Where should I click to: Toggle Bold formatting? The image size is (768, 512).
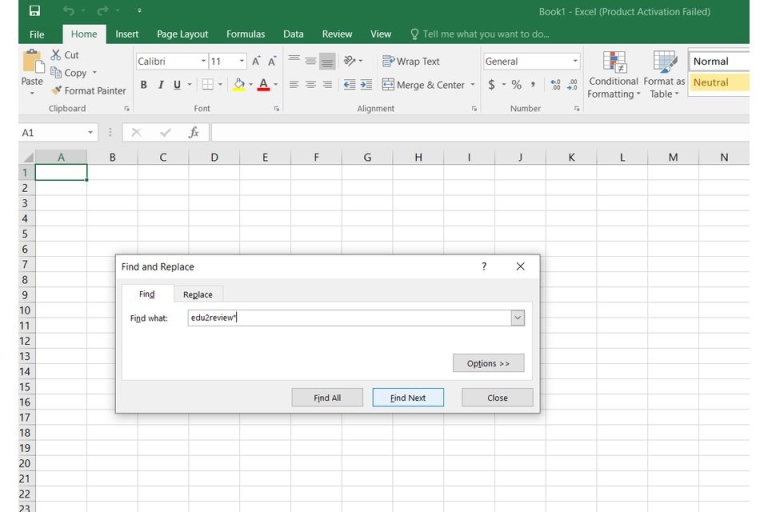click(x=144, y=85)
